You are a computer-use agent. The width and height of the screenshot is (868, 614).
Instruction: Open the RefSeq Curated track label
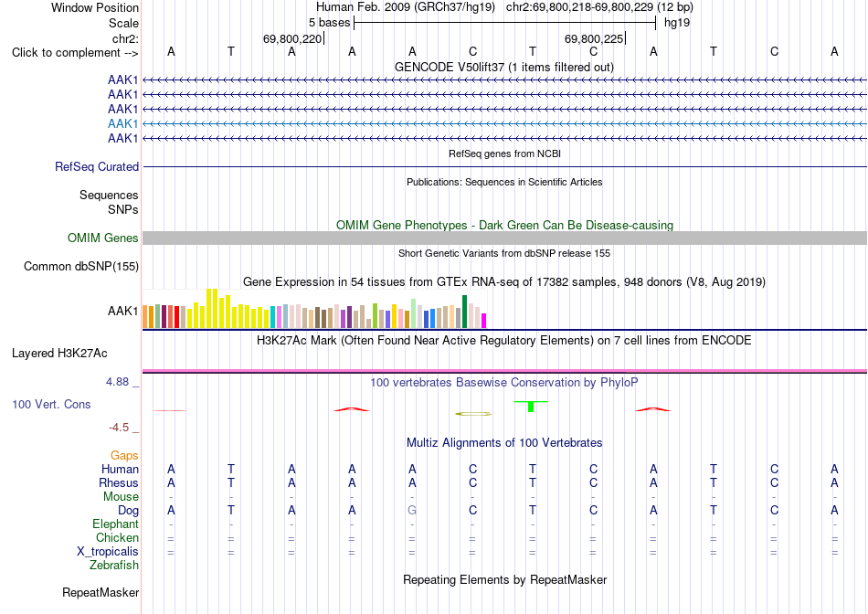[x=97, y=166]
